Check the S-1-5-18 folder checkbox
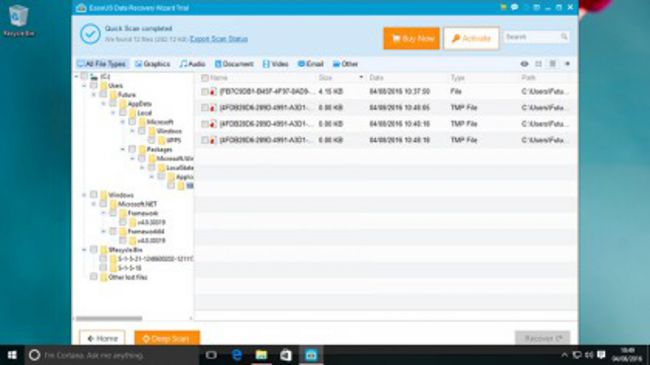 point(104,268)
